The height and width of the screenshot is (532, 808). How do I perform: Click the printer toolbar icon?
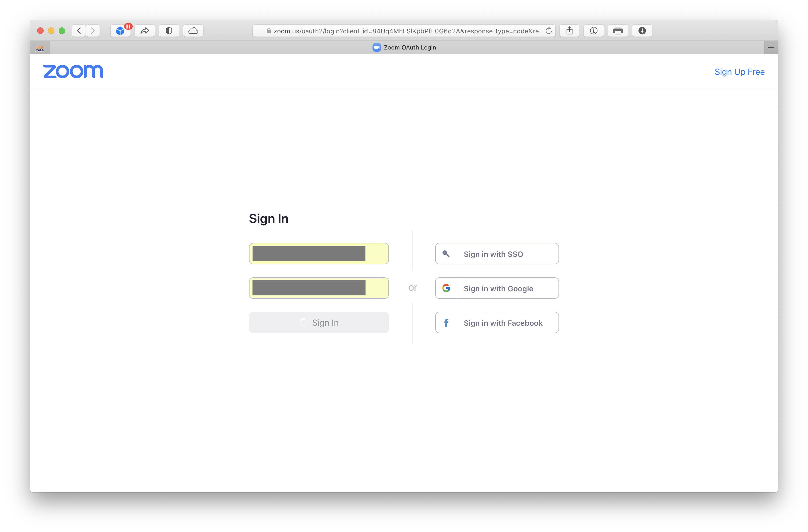click(x=618, y=31)
